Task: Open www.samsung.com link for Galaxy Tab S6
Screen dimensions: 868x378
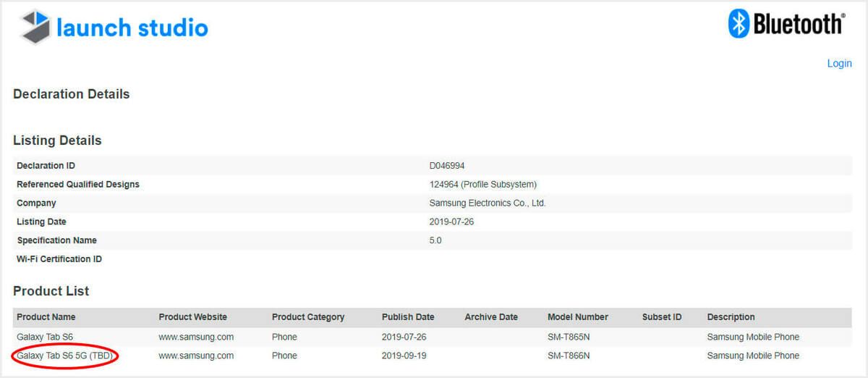Action: pos(196,337)
